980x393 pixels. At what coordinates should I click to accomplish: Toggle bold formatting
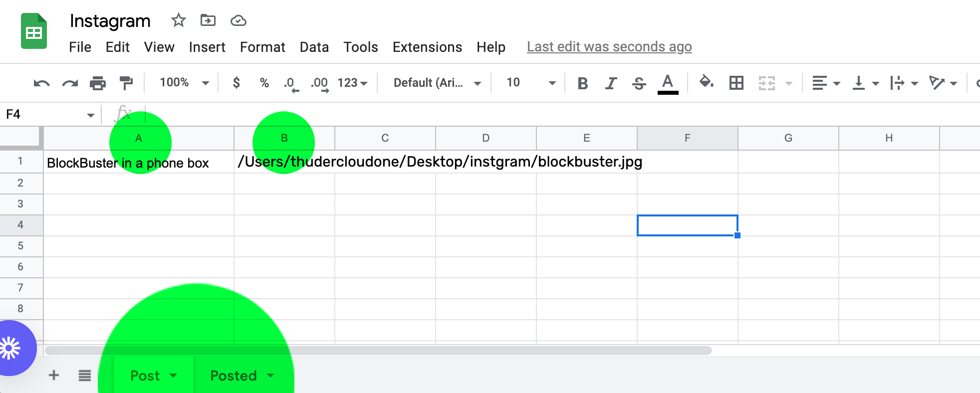[582, 83]
